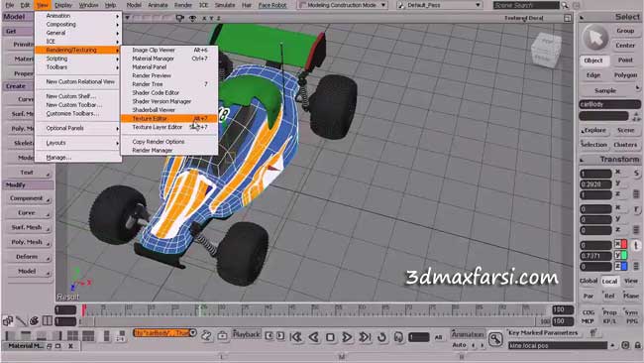Stop playback

(x=330, y=337)
